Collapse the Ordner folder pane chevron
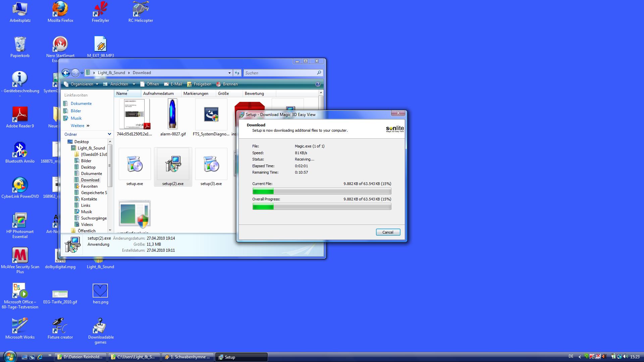The width and height of the screenshot is (644, 362). 109,134
